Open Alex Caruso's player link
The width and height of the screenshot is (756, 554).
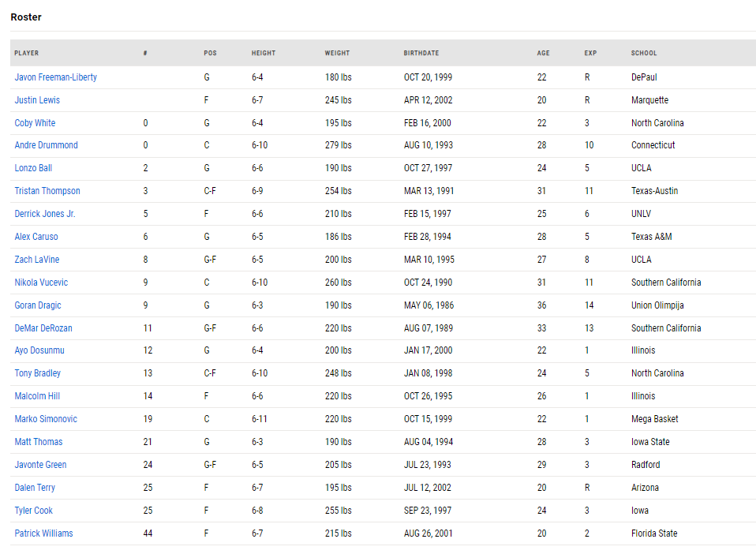coord(36,236)
